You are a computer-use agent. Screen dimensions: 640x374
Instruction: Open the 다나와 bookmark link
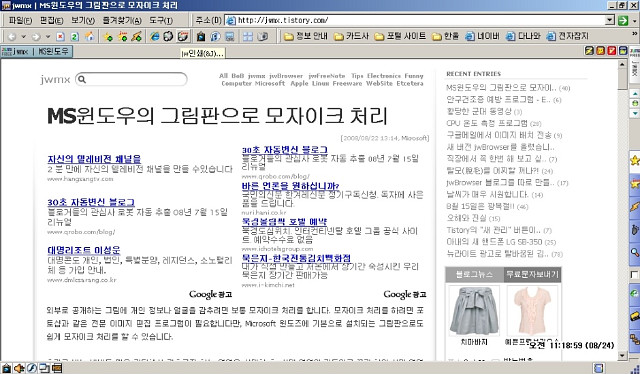tap(523, 36)
